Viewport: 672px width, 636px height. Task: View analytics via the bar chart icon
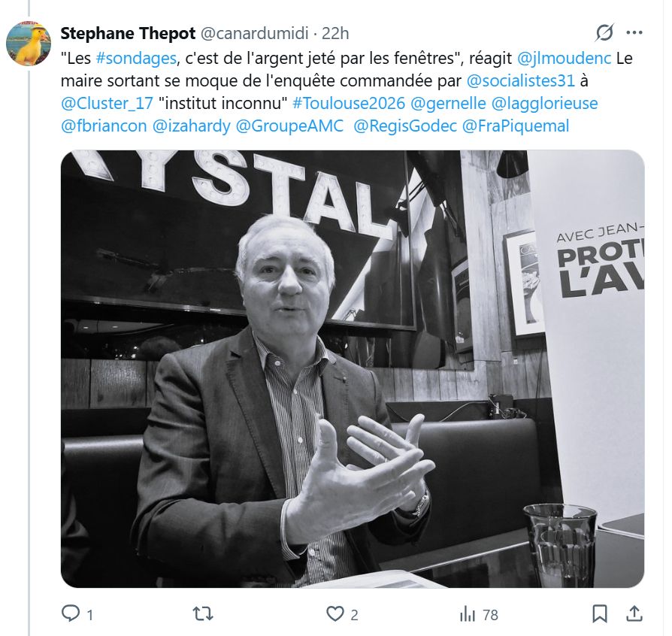pos(468,614)
